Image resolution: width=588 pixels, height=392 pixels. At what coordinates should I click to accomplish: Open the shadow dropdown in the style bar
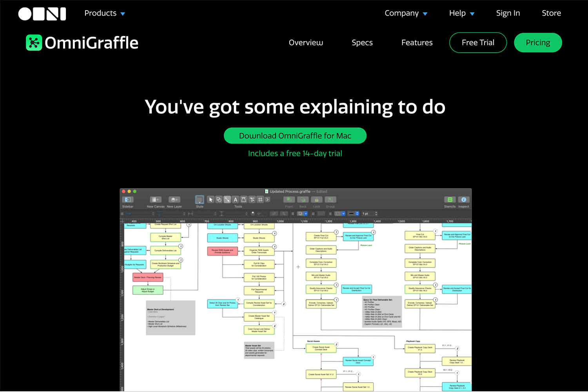[x=302, y=214]
